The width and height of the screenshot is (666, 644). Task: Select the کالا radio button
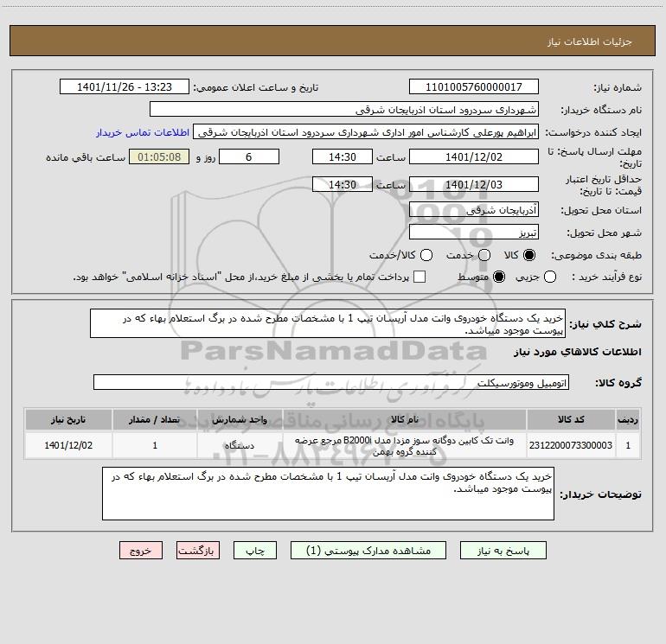pyautogui.click(x=529, y=255)
